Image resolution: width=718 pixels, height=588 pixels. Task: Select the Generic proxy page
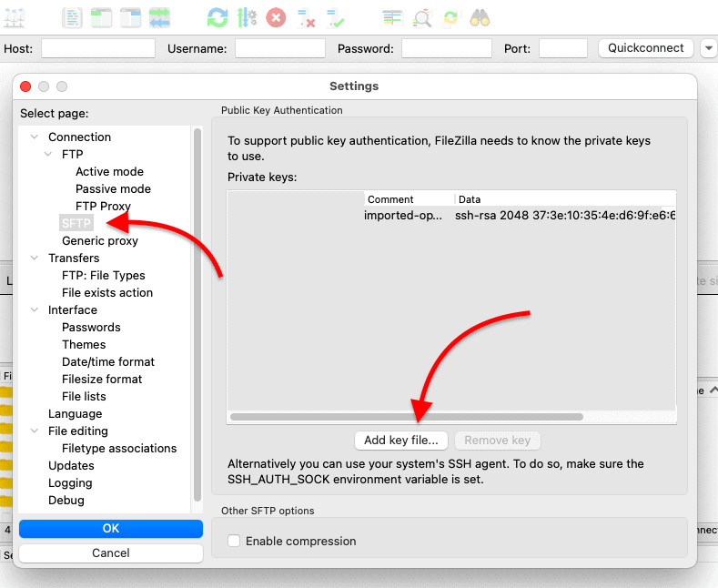click(x=100, y=241)
